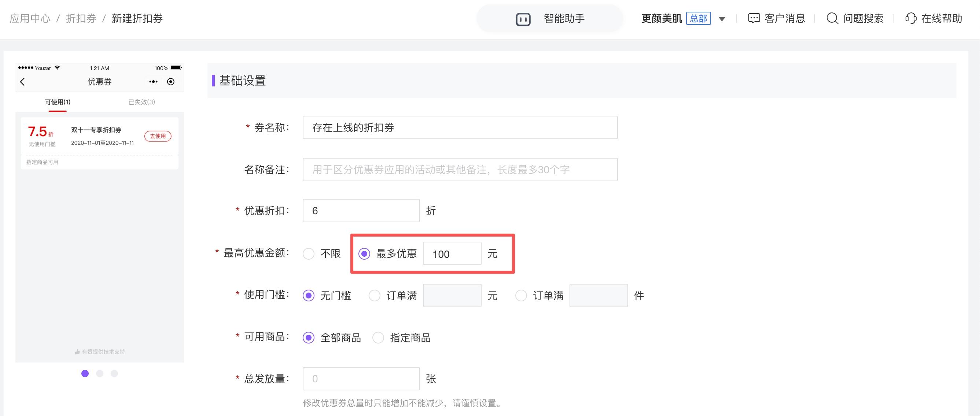The image size is (980, 416).
Task: Expand the 更颜美肌 store dropdown arrow
Action: click(x=722, y=19)
